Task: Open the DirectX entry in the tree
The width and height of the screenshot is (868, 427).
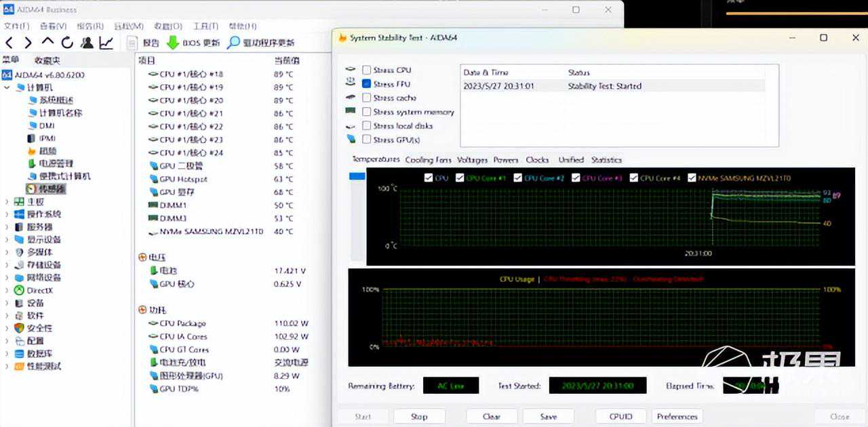Action: pyautogui.click(x=39, y=290)
